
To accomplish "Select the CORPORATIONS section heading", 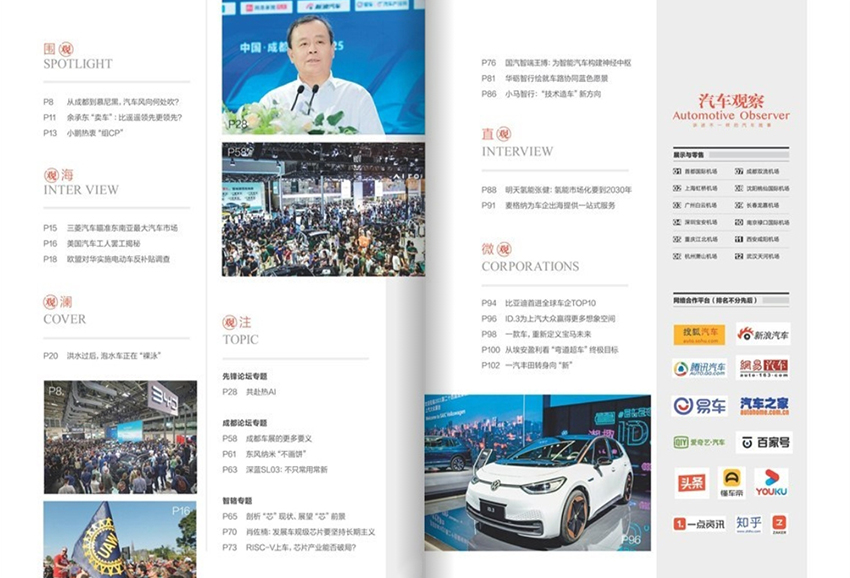I will click(x=529, y=266).
